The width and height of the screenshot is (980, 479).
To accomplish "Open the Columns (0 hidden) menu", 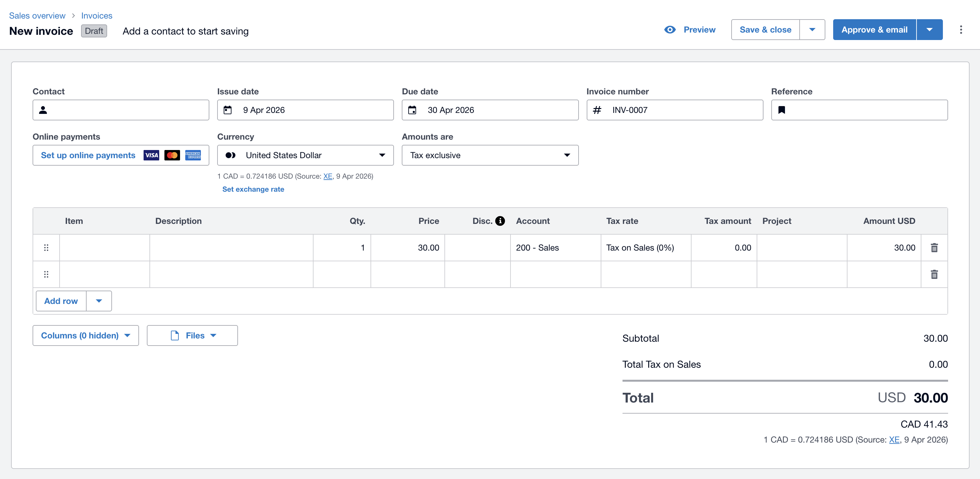I will point(85,335).
